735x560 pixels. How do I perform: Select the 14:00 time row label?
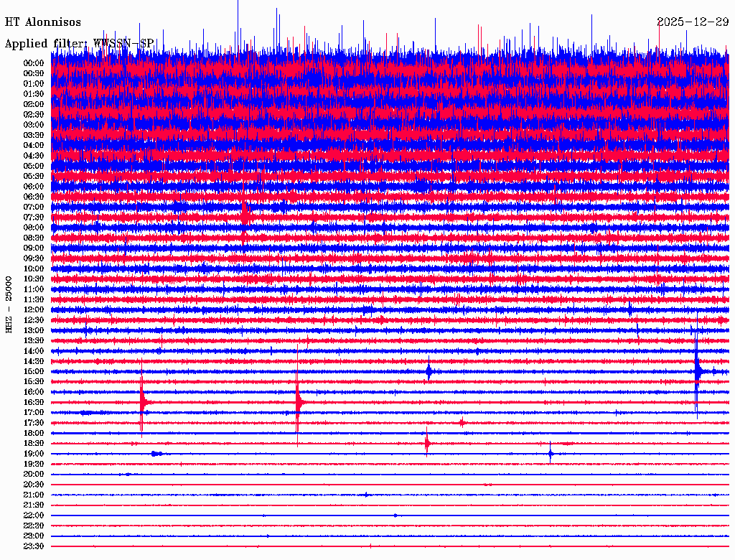tap(34, 351)
